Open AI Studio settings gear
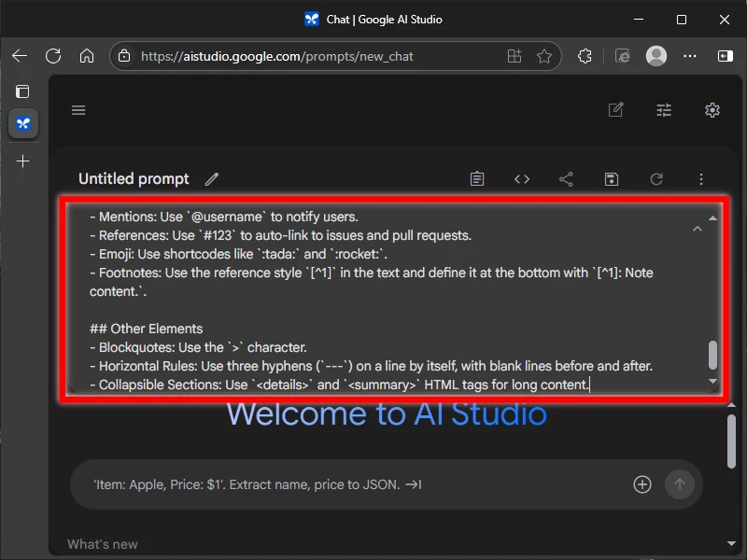 coord(712,110)
